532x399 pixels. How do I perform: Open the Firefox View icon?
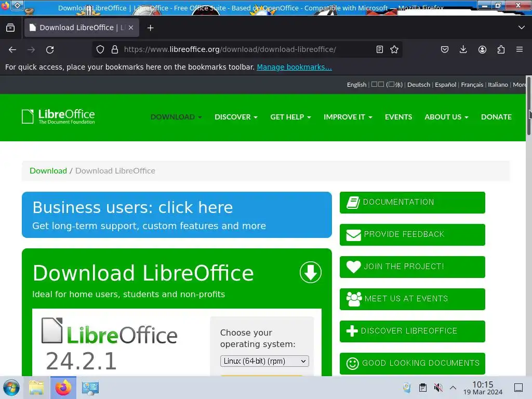coord(10,28)
